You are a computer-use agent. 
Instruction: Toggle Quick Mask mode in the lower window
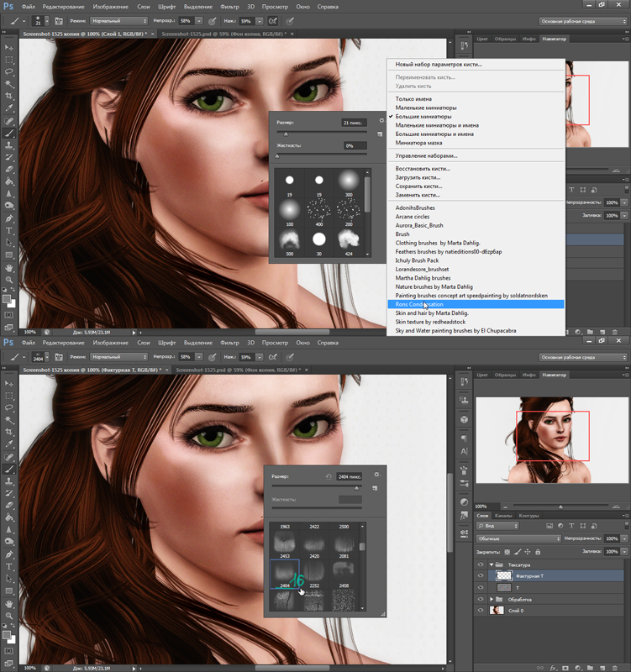[9, 651]
